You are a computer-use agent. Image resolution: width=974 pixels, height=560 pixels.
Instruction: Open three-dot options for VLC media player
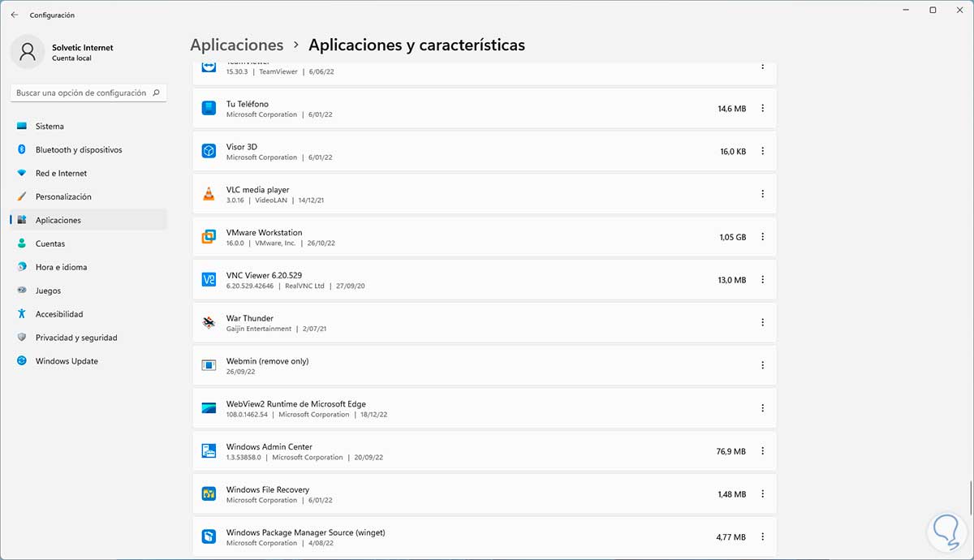762,194
